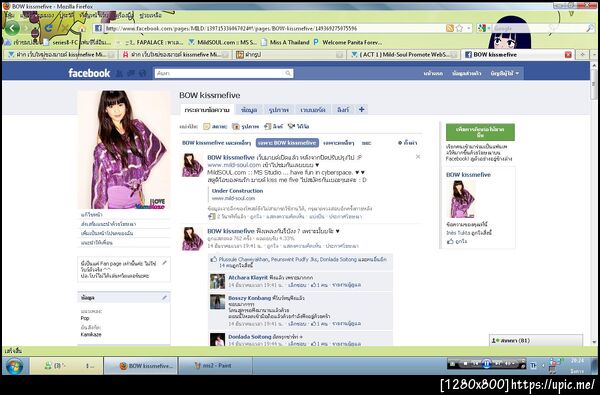Open BOW kissmefive link in right sidebar ad
This screenshot has height=395, width=600.
468,175
